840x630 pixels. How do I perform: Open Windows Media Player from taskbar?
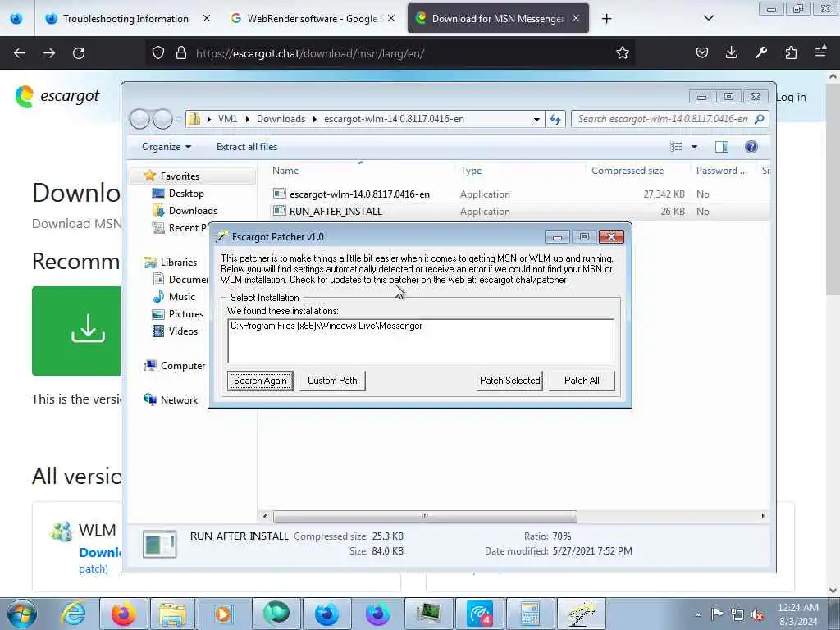click(x=223, y=614)
